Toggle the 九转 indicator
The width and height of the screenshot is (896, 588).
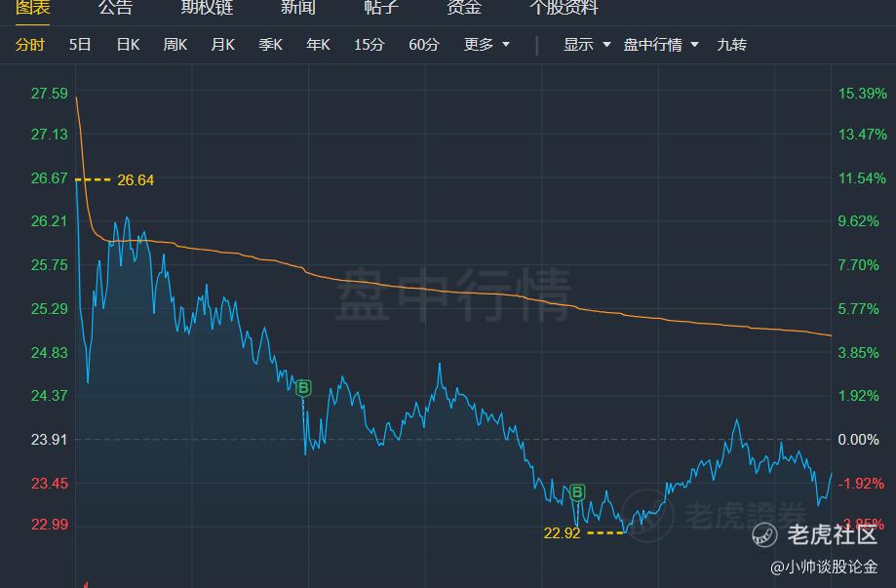[x=731, y=45]
